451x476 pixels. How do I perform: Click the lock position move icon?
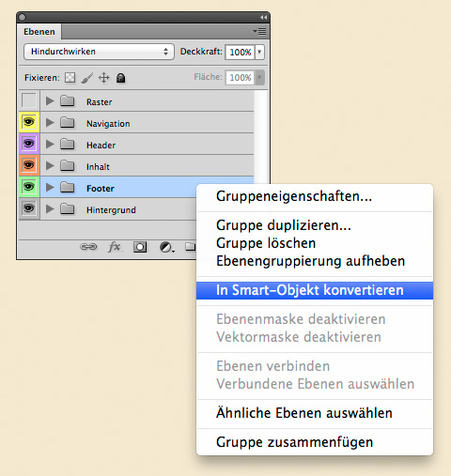tap(104, 77)
